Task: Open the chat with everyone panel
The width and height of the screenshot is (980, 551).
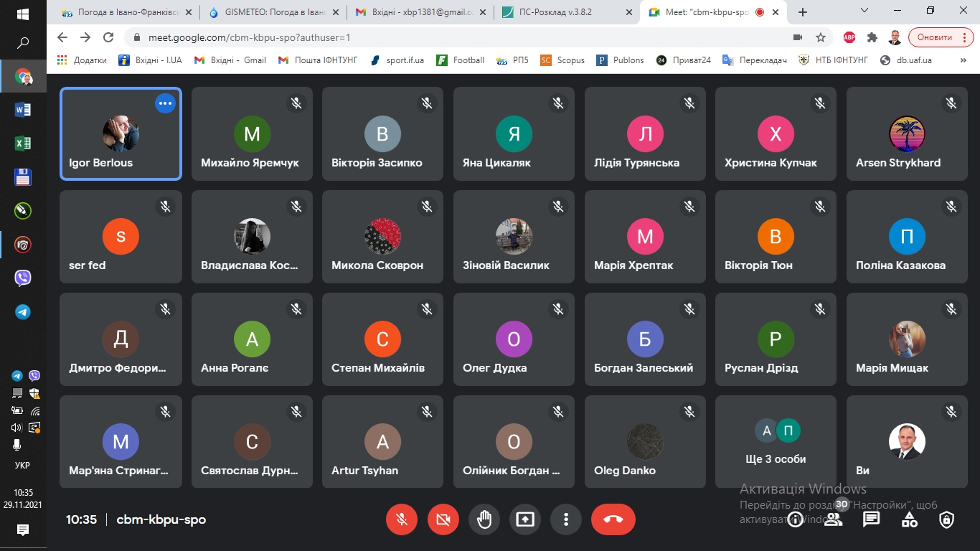Action: tap(871, 519)
